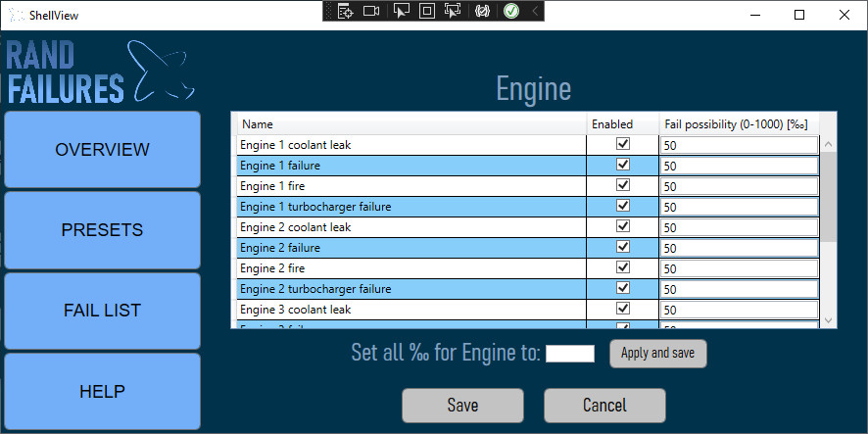Uncheck Enabled for Engine 1 coolant leak

pos(622,144)
